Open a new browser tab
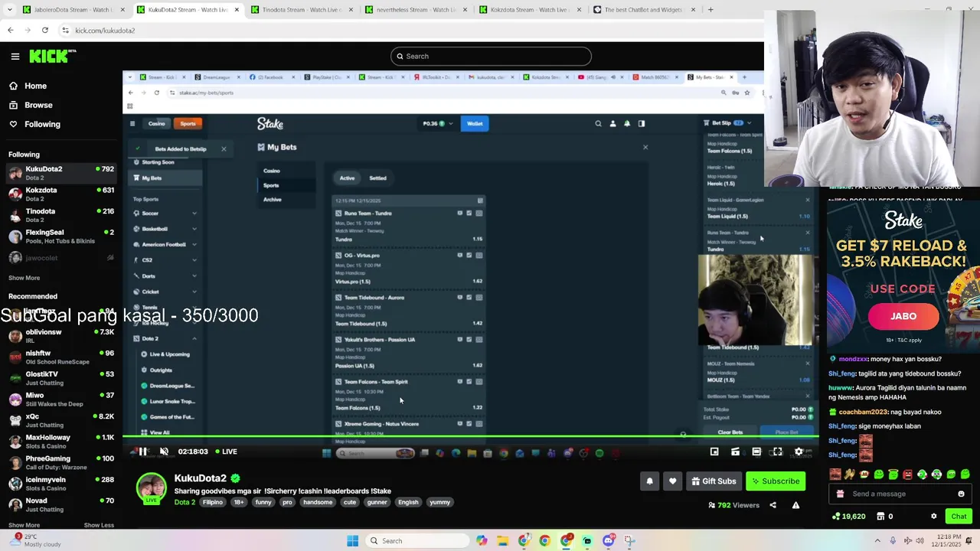 point(710,10)
